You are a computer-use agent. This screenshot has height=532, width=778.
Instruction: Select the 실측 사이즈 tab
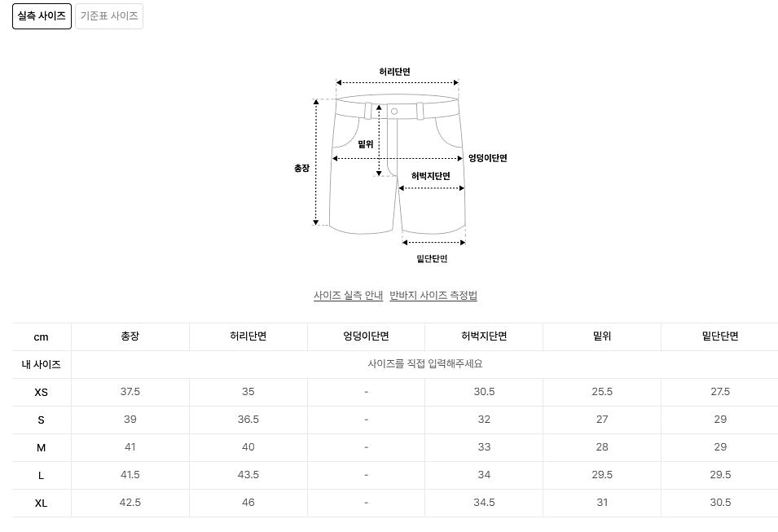[42, 16]
